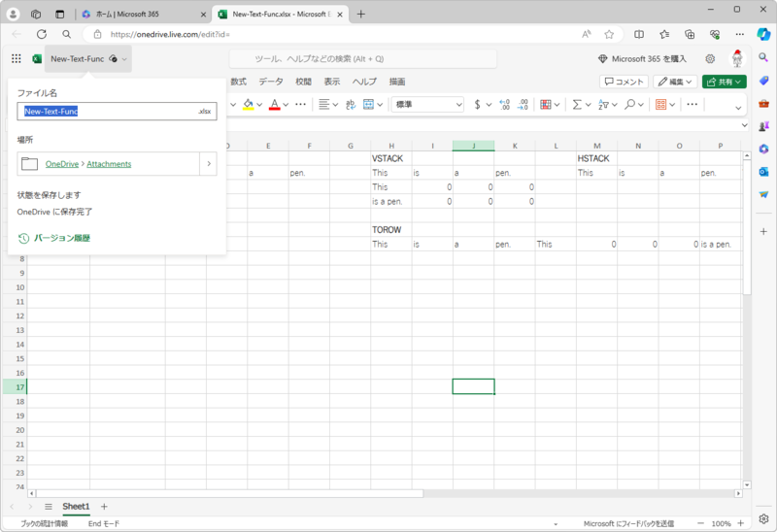This screenshot has height=532, width=777.
Task: Add a new sheet with plus icon
Action: tap(104, 507)
